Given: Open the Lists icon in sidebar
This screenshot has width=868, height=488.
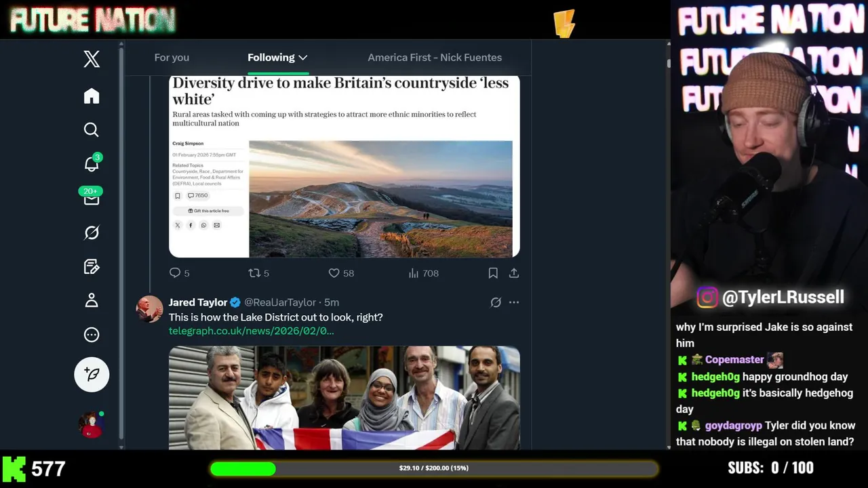Looking at the screenshot, I should click(x=92, y=266).
